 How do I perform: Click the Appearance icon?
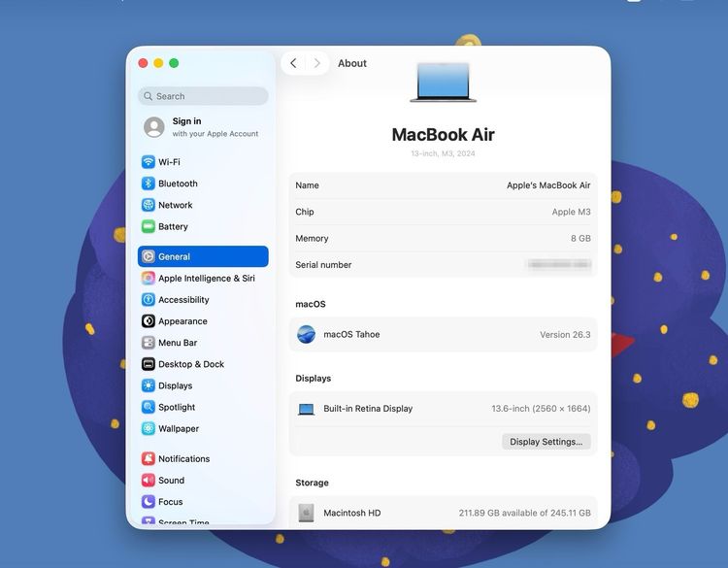(x=149, y=321)
